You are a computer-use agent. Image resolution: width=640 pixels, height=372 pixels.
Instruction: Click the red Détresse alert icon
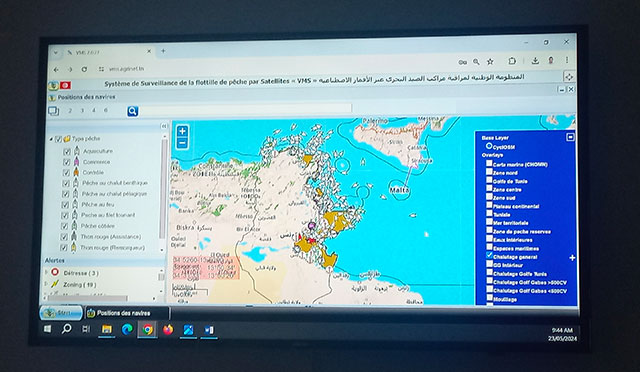click(x=55, y=272)
